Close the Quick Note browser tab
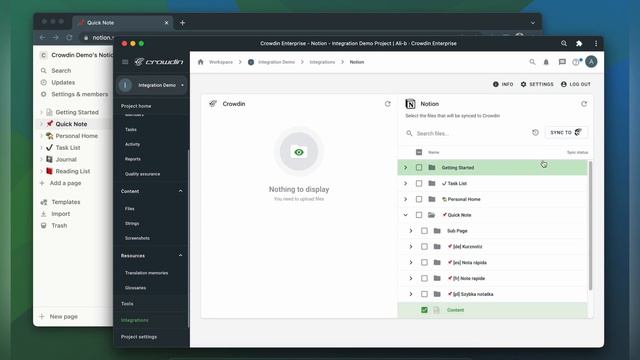Screen dimensions: 640x360 tap(166, 23)
